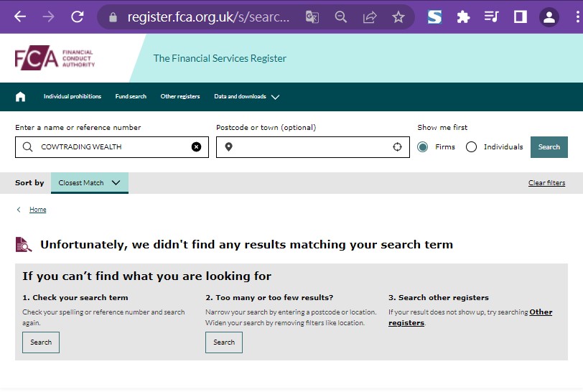Open the Chrome profile avatar

pyautogui.click(x=549, y=17)
